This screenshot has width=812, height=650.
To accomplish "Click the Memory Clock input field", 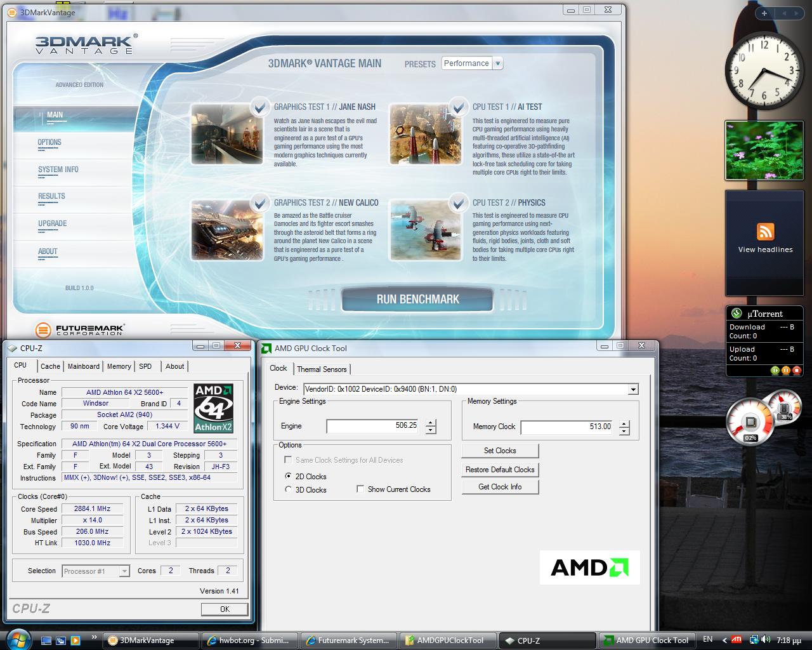I will (567, 427).
